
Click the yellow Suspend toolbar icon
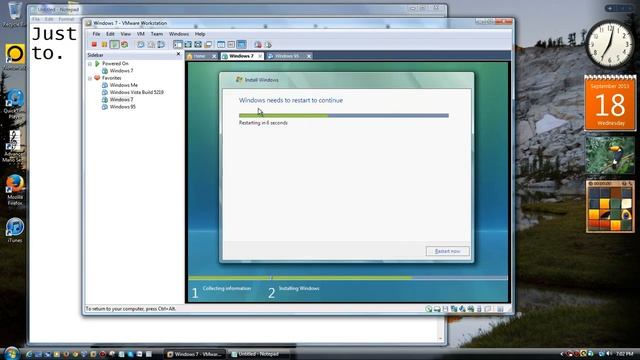coord(104,44)
